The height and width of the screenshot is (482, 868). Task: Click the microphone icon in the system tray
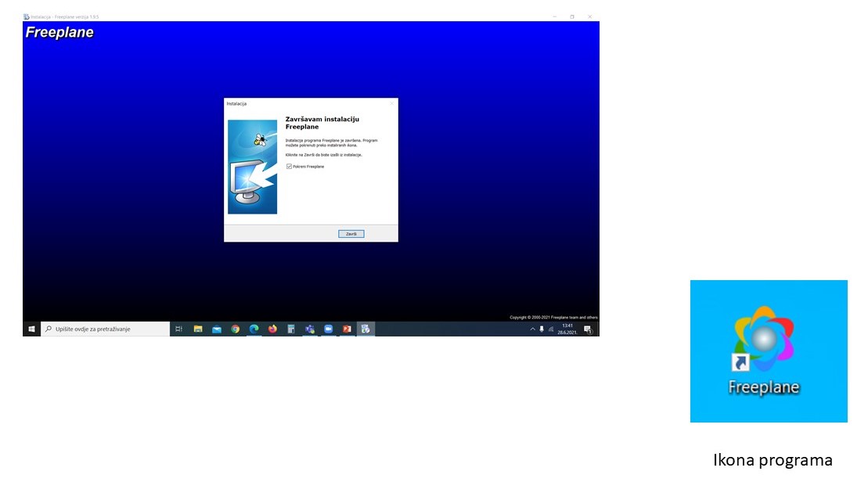(542, 329)
